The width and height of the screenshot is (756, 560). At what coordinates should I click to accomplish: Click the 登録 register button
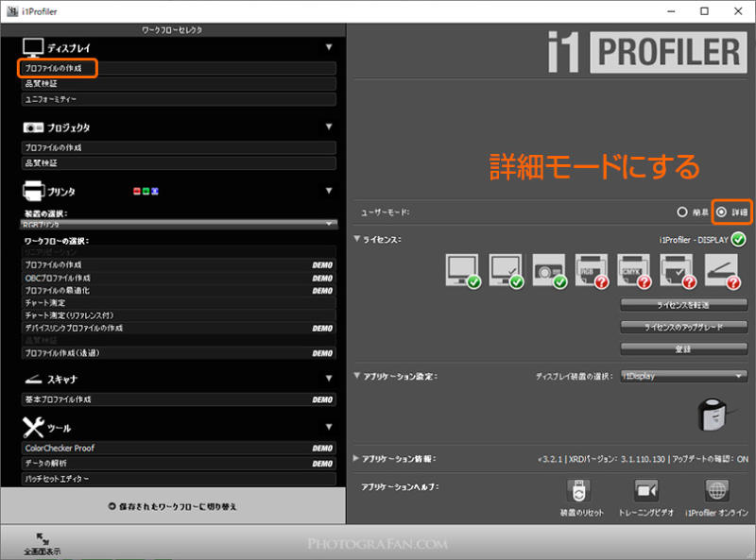click(x=683, y=348)
